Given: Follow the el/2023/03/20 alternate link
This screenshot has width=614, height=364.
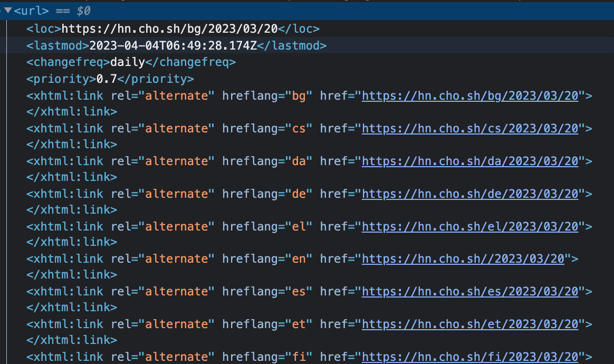Looking at the screenshot, I should click(470, 227).
